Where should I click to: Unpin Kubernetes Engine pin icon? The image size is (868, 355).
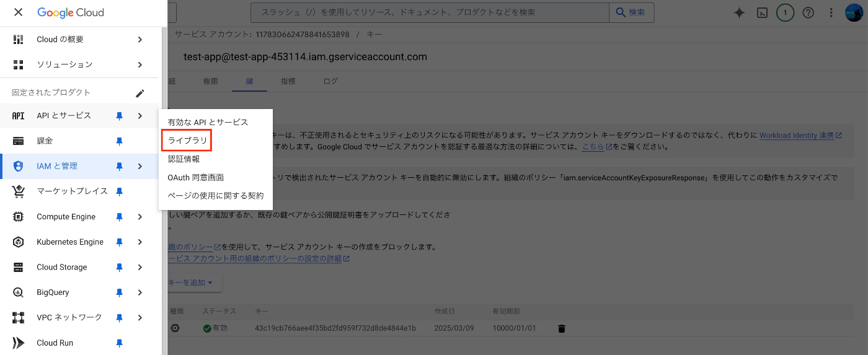point(120,242)
